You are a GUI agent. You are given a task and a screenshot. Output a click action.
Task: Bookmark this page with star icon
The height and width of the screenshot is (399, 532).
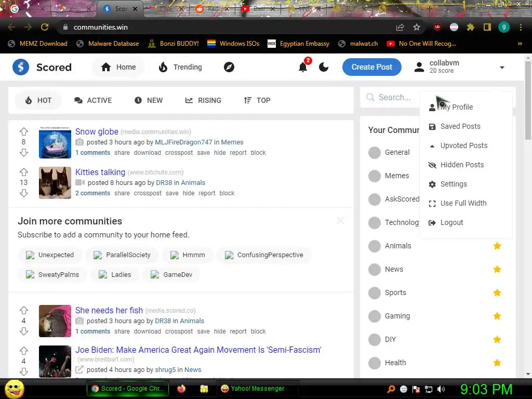click(x=417, y=27)
